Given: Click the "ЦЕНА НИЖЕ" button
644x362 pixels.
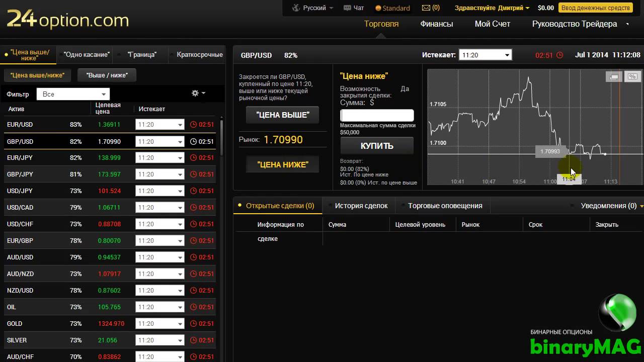Looking at the screenshot, I should click(x=282, y=164).
